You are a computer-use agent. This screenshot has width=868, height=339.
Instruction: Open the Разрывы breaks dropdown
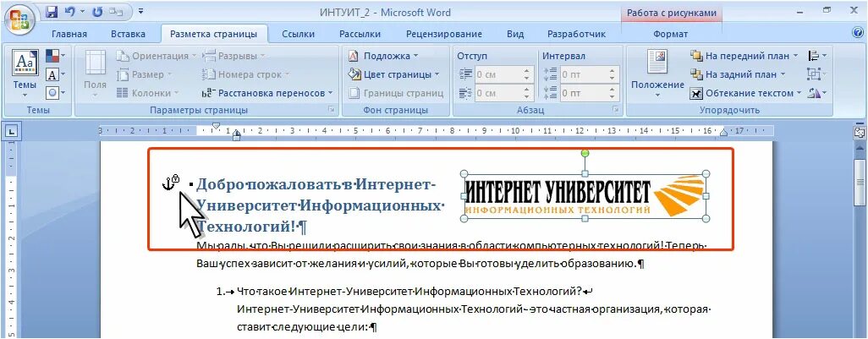pyautogui.click(x=233, y=56)
